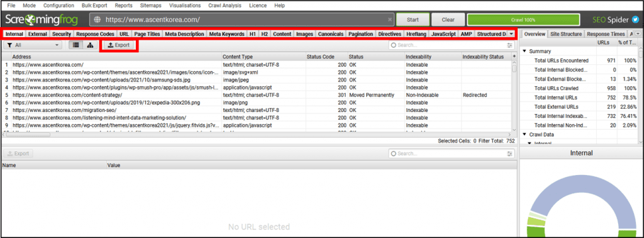Open the Pagination tab
Screen dimensions: 644x238
point(360,34)
